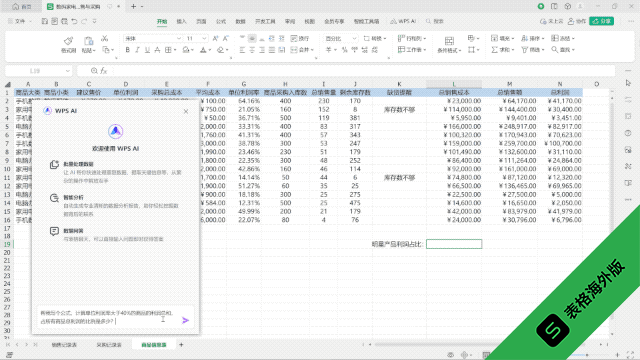Open a new document tab with plus
Screen dimensions: 640x360
[133, 7]
